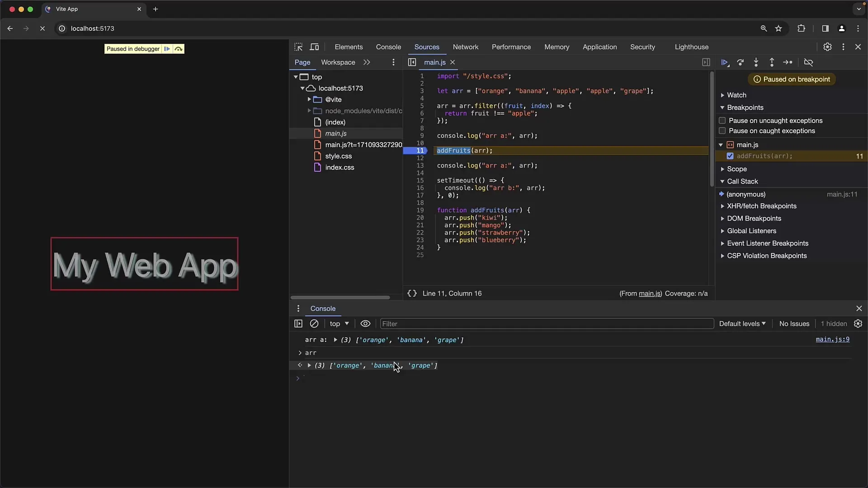868x488 pixels.
Task: Focus the console Filter field
Action: 547,324
